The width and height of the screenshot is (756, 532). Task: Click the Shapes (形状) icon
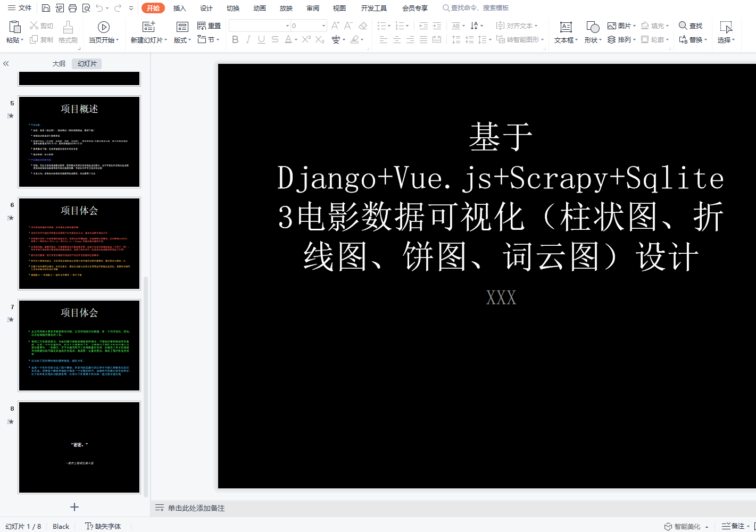tap(593, 27)
